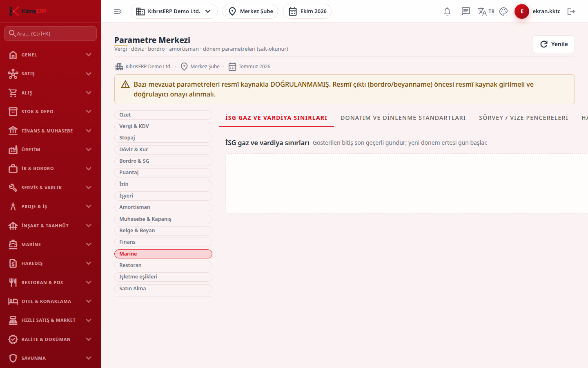Open the Sörvey / Vize Pencereleri tab

tap(523, 118)
